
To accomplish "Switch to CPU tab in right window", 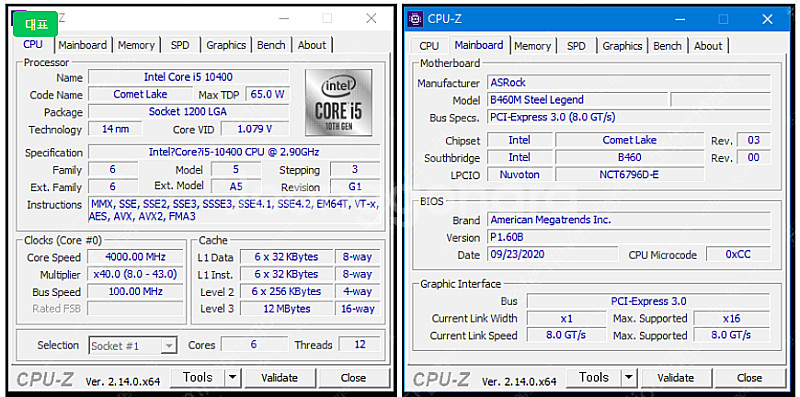I will (x=429, y=45).
